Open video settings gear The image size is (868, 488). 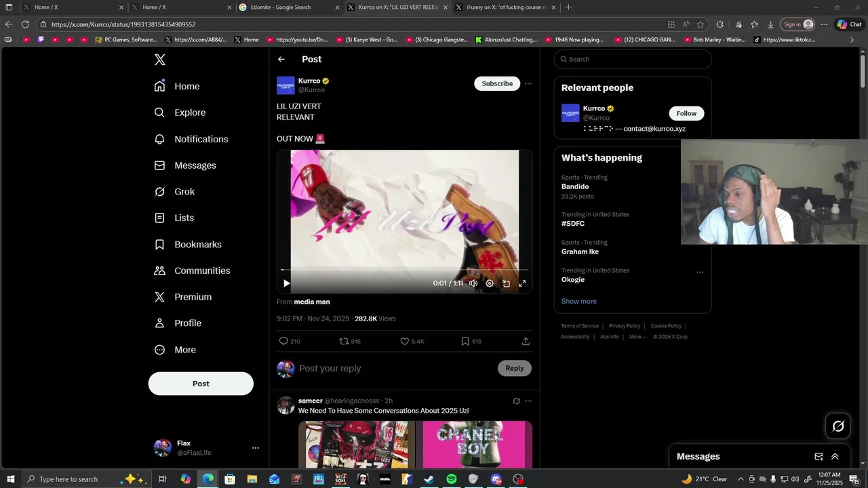490,283
